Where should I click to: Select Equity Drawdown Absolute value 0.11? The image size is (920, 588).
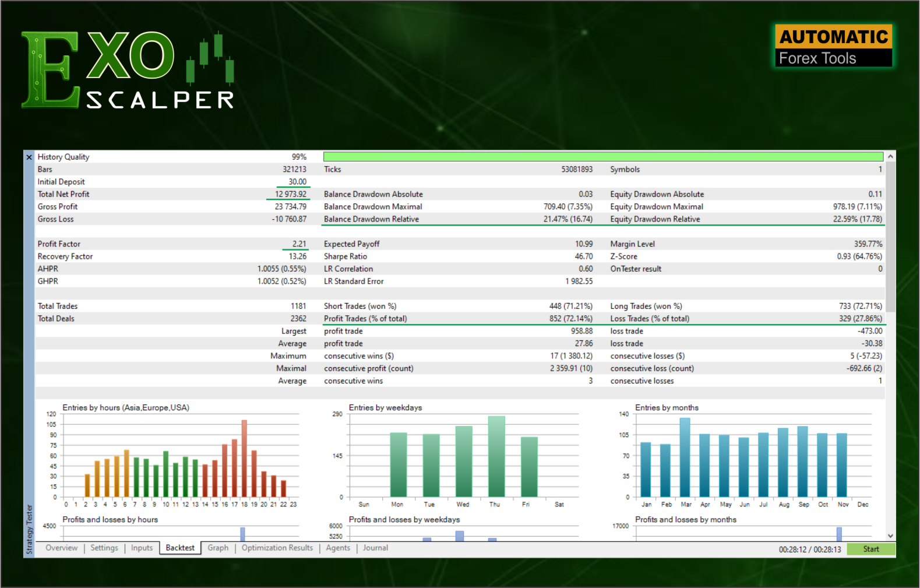coord(875,194)
